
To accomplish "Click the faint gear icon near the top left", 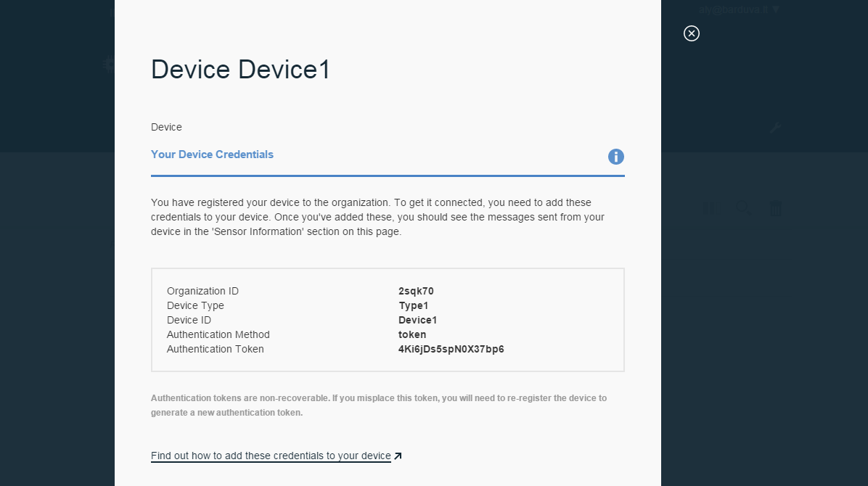I will coord(109,64).
